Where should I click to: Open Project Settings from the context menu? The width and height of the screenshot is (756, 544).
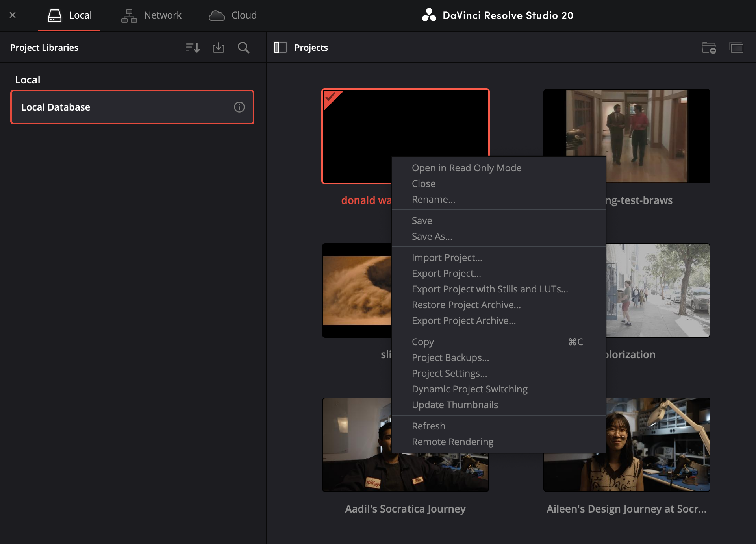(449, 373)
